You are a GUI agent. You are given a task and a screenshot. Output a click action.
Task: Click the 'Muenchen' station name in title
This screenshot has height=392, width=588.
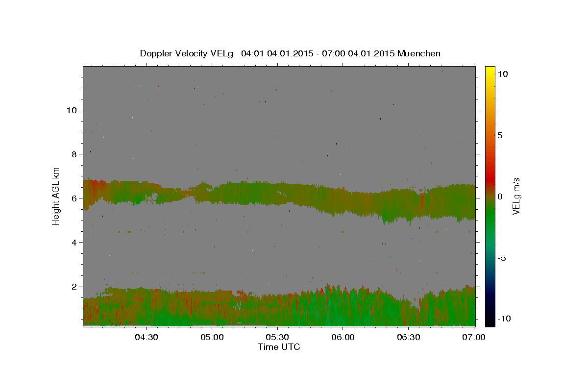pyautogui.click(x=419, y=53)
